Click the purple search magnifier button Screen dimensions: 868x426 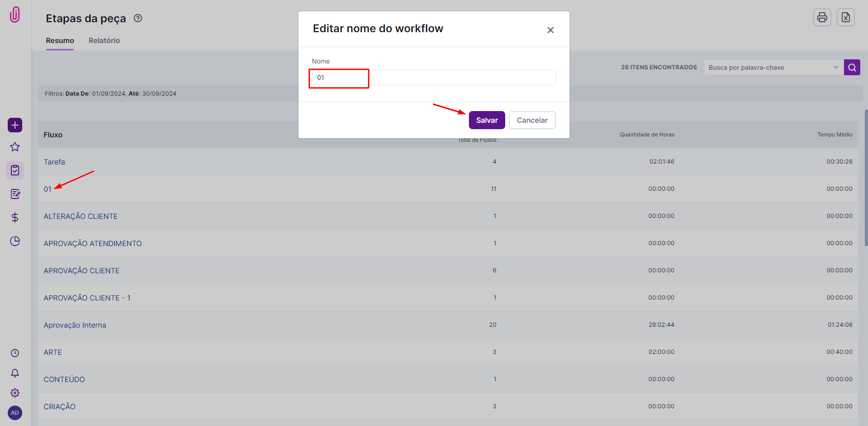(x=852, y=68)
